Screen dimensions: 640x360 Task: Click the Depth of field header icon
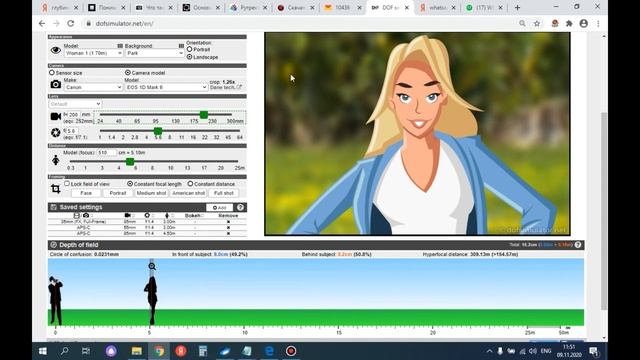[x=53, y=245]
